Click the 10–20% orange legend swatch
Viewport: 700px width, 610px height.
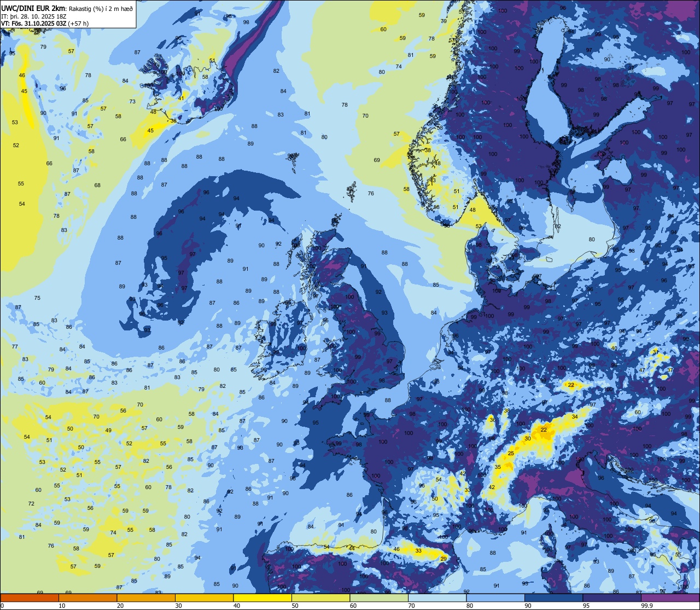point(87,597)
